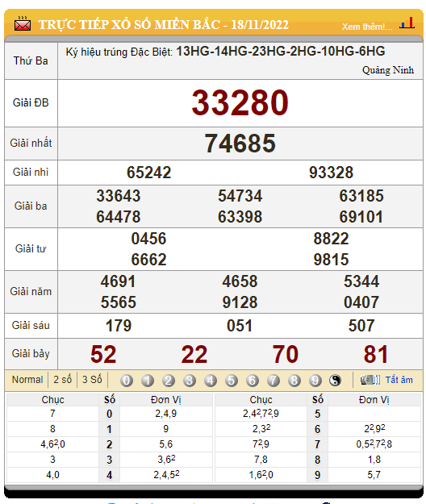The height and width of the screenshot is (504, 426).
Task: Select digit filter circle 8
Action: [294, 381]
